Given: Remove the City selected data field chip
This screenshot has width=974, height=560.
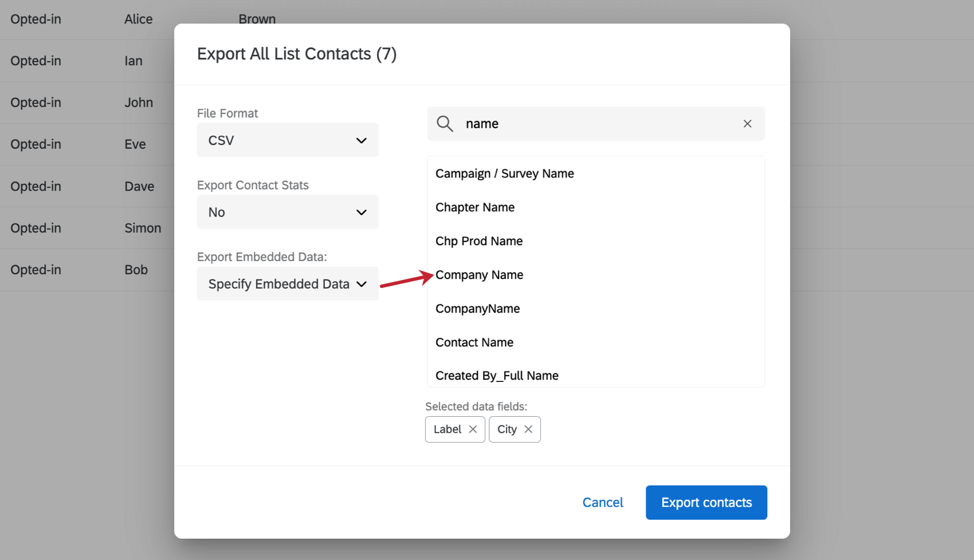Looking at the screenshot, I should coord(529,429).
